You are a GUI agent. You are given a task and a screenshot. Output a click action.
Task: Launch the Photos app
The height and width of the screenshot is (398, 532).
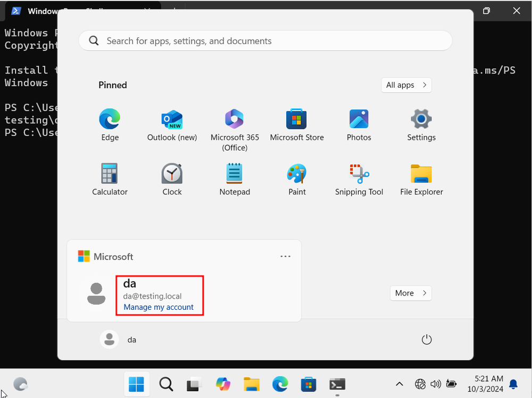coord(359,125)
